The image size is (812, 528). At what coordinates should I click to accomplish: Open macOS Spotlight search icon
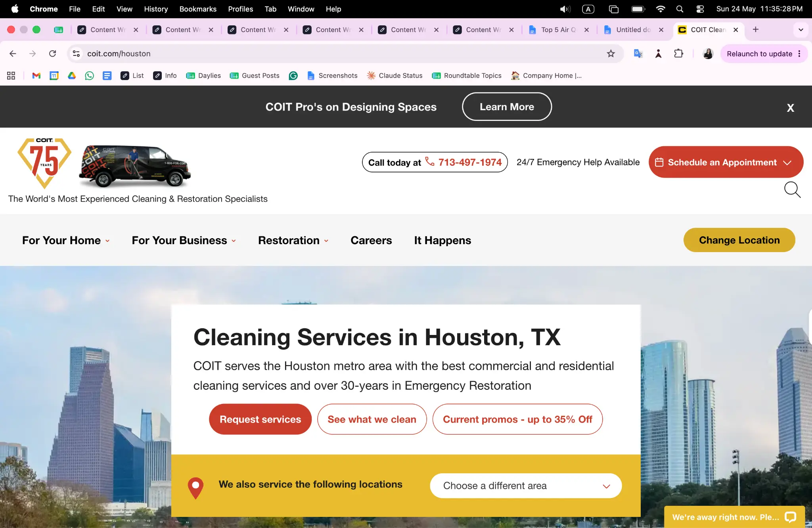point(680,9)
